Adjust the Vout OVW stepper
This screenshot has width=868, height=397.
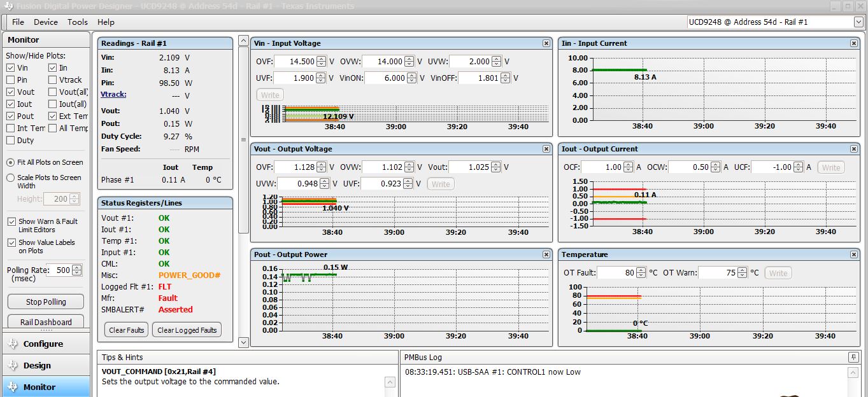409,167
